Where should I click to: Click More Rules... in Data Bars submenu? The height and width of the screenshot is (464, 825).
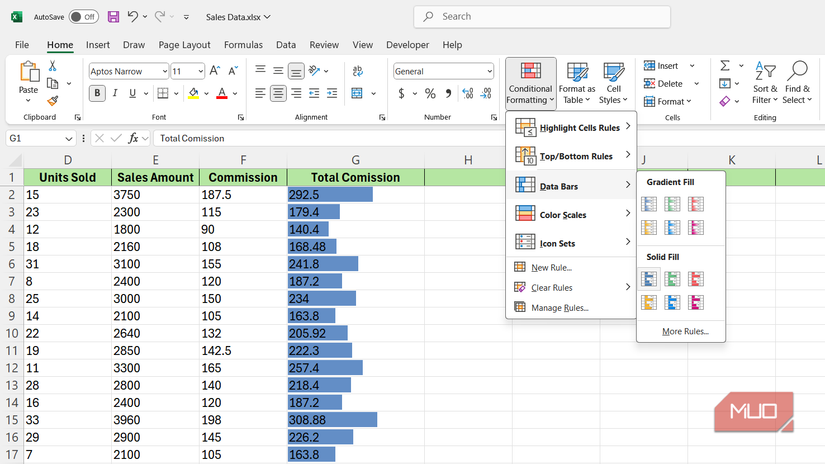coord(684,331)
